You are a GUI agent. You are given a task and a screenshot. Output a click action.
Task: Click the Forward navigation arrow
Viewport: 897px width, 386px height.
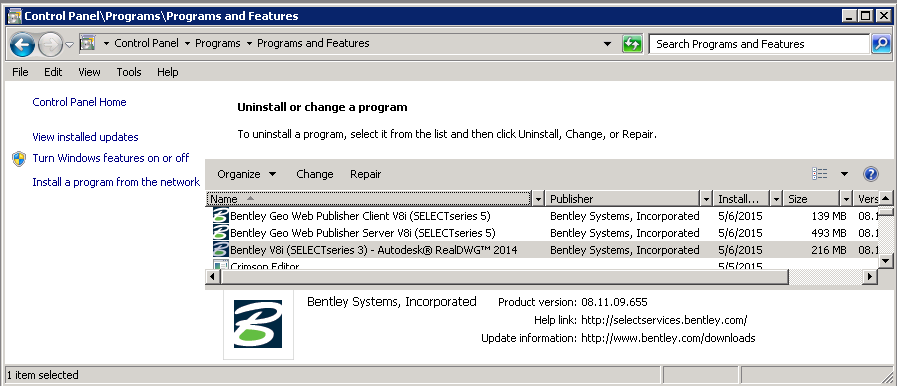pyautogui.click(x=50, y=44)
